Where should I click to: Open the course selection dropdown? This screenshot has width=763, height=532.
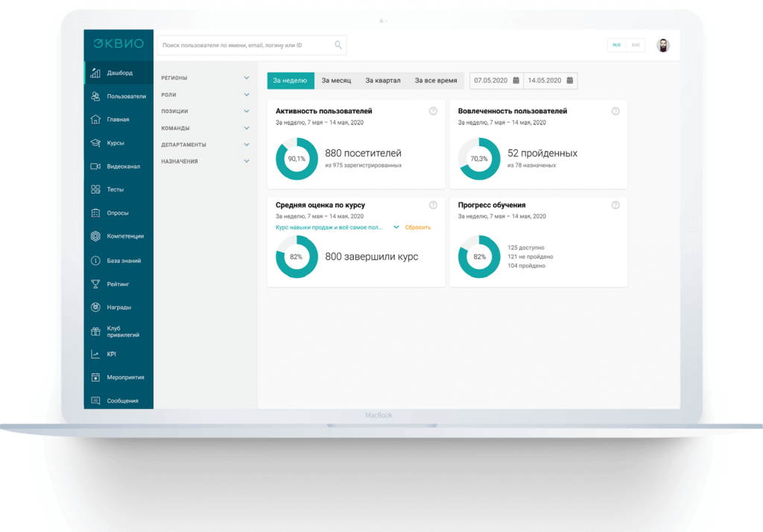coord(396,227)
